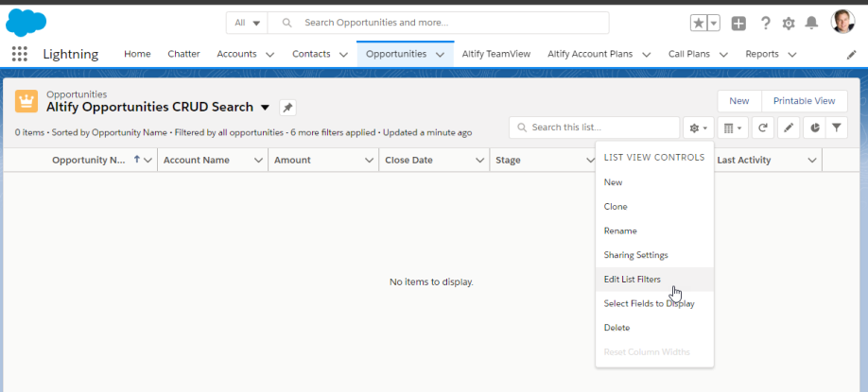
Task: Open the All search scope dropdown
Action: 247,23
